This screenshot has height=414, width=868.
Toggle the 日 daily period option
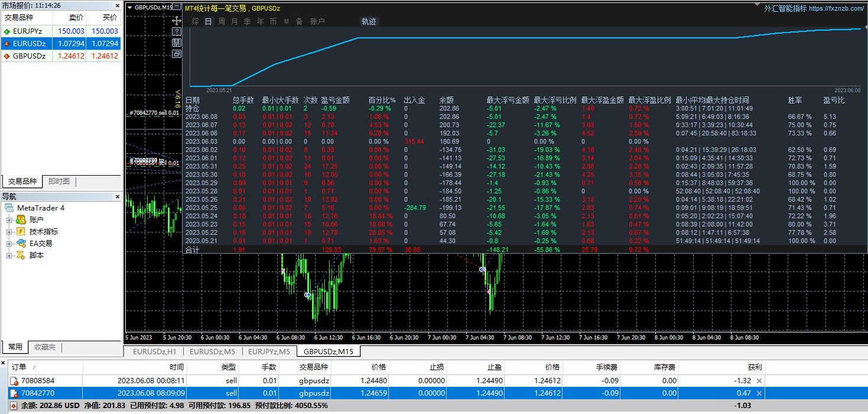click(208, 21)
